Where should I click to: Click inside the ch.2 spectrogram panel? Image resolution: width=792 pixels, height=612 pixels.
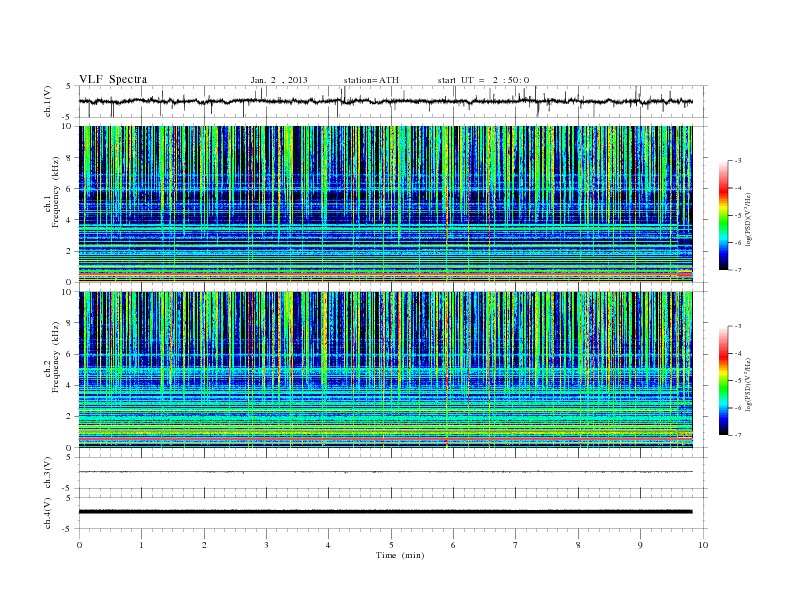[386, 369]
